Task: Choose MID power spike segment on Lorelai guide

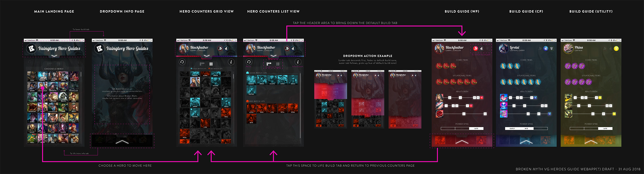Action: coord(526,128)
